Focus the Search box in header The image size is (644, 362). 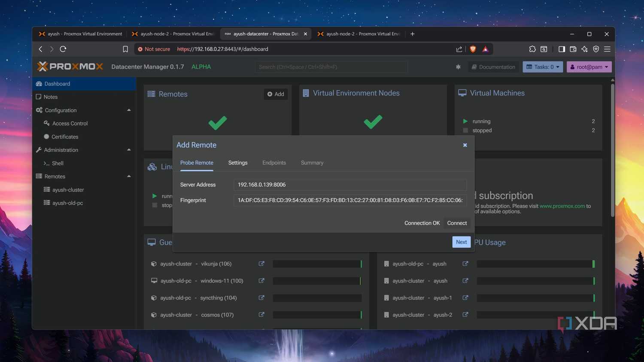point(331,67)
